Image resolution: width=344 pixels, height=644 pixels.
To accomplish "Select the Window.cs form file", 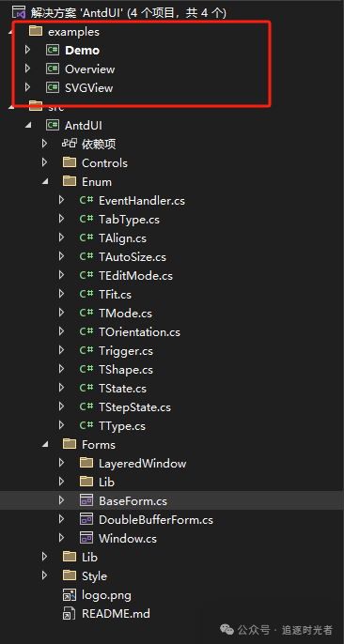I will tap(128, 539).
